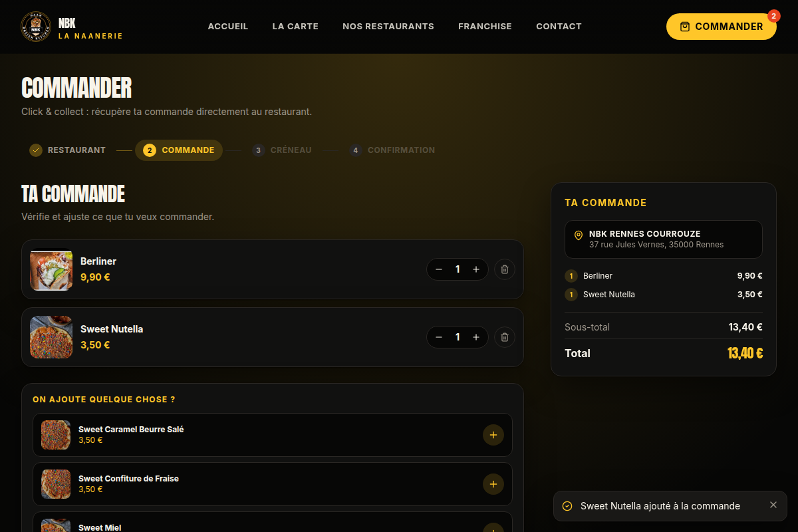
Task: Open the Contact page link
Action: (559, 27)
